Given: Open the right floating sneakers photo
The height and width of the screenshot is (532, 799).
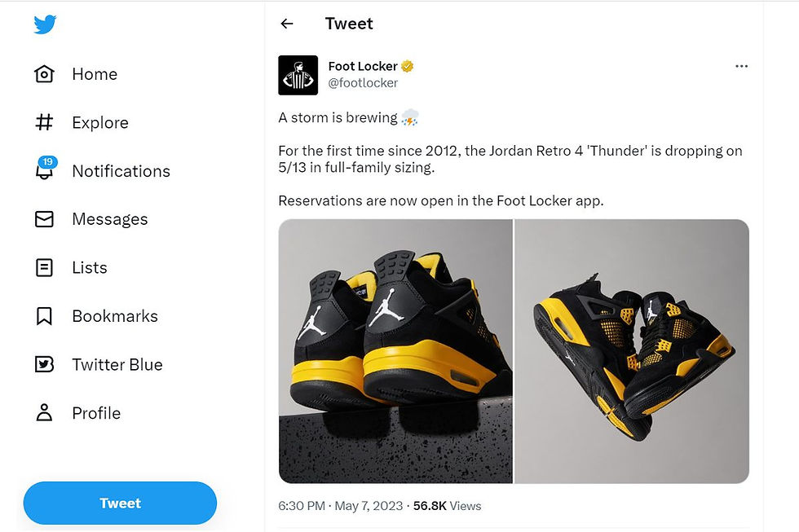Looking at the screenshot, I should click(632, 351).
